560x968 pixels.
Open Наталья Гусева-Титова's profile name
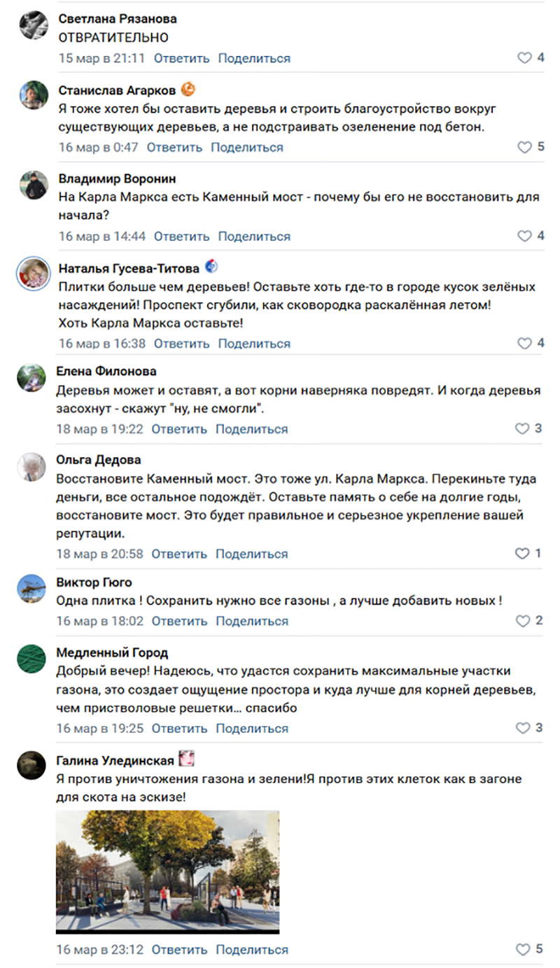129,268
